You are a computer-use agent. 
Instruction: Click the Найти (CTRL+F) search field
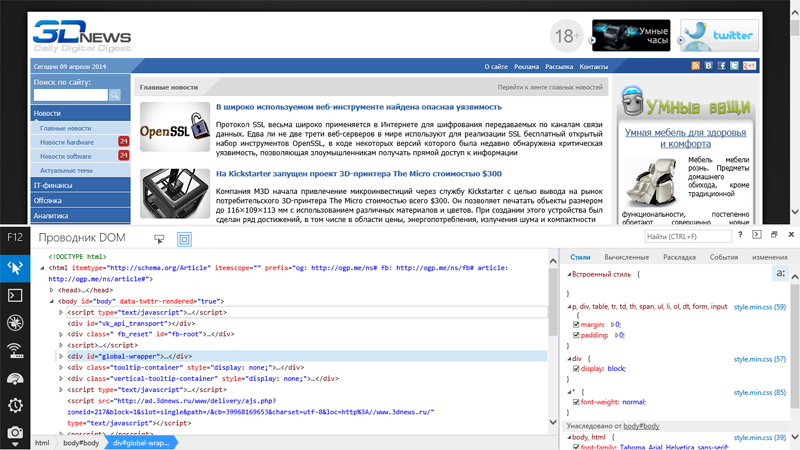point(687,236)
